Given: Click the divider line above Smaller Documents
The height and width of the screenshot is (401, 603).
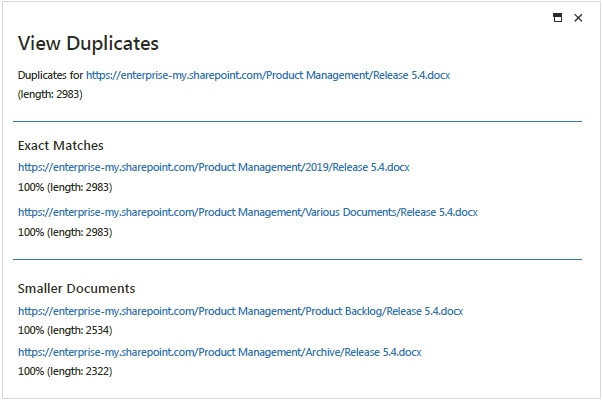Looking at the screenshot, I should pos(297,259).
